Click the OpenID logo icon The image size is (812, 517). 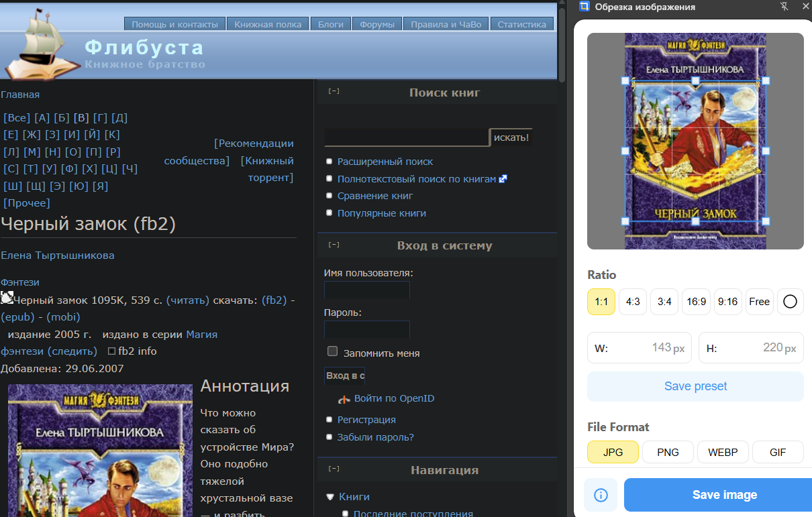pyautogui.click(x=344, y=399)
